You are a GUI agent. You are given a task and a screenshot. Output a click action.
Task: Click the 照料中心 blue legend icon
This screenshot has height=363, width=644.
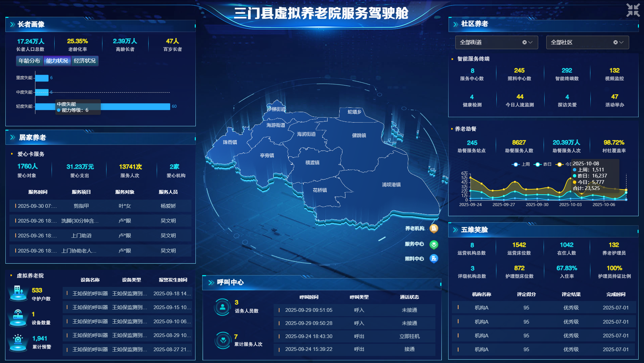(x=434, y=259)
